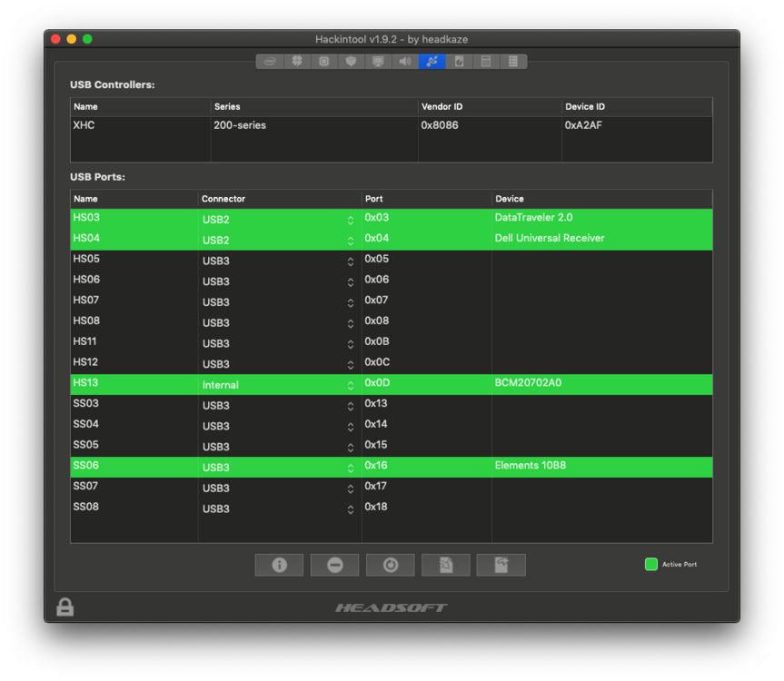Screen dimensions: 784x681
Task: Open the System tab with Intel logo
Action: pyautogui.click(x=269, y=62)
